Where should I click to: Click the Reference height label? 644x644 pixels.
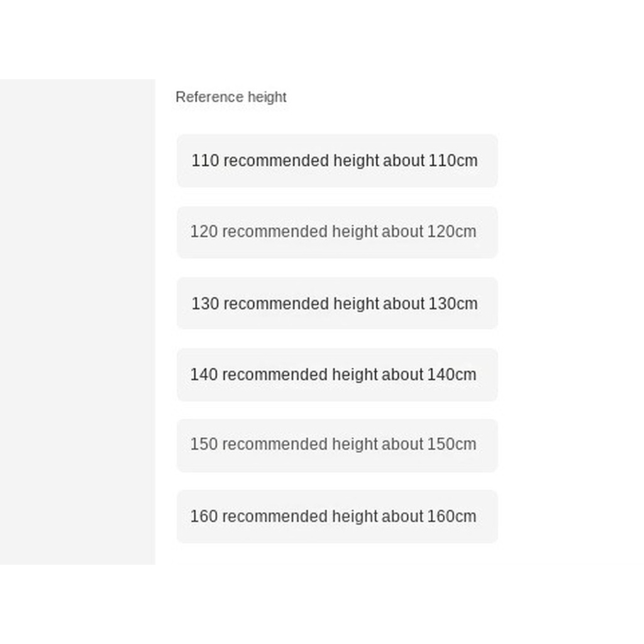click(231, 97)
